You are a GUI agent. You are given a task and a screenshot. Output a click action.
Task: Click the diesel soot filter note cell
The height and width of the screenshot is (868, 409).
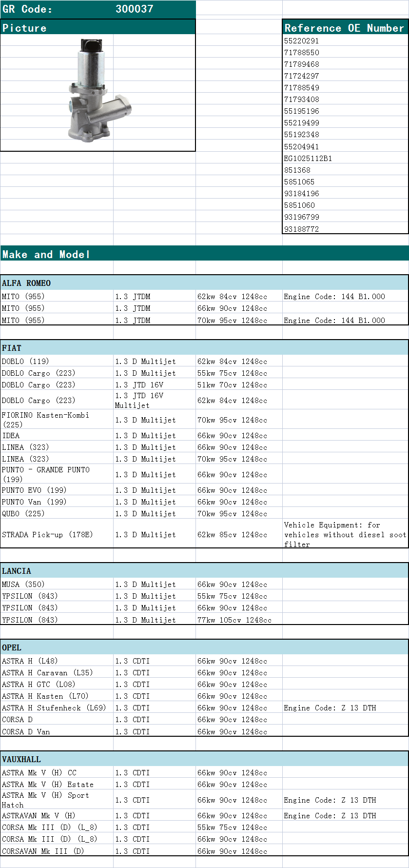click(x=345, y=534)
